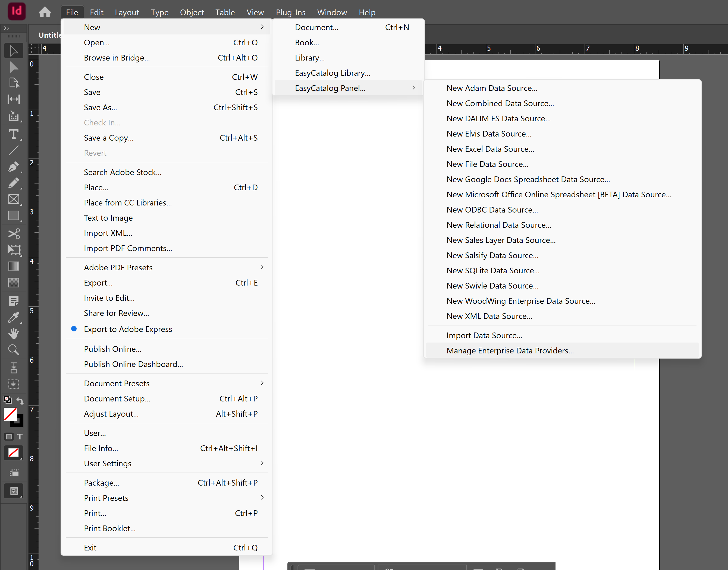Choose the Direct Selection tool

[14, 67]
